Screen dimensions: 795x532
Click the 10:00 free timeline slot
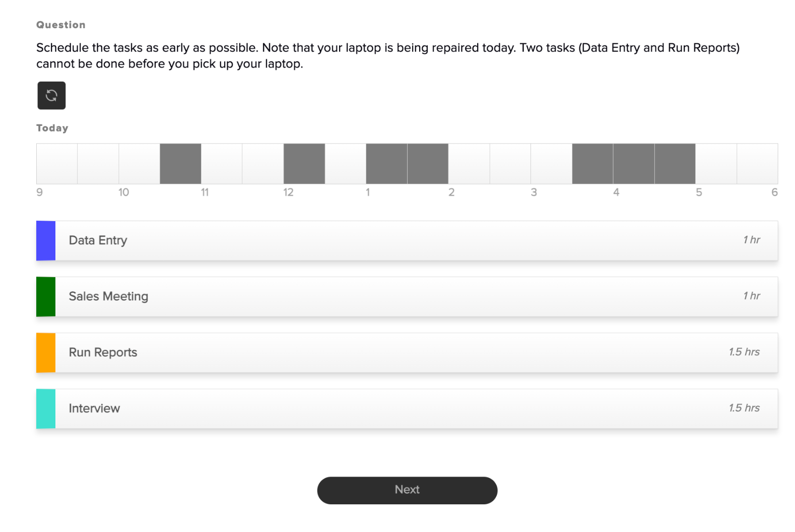pos(140,164)
